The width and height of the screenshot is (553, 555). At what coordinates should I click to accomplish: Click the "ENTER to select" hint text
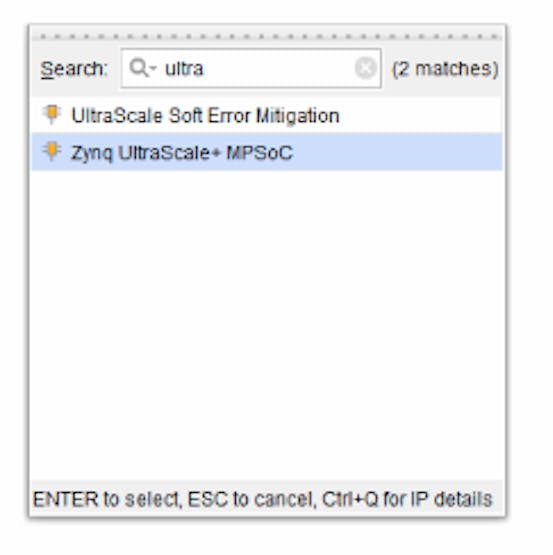[108, 499]
